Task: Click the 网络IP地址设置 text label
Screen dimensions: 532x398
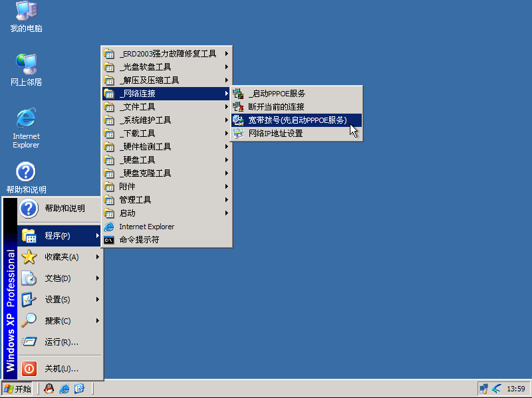Action: [x=275, y=134]
